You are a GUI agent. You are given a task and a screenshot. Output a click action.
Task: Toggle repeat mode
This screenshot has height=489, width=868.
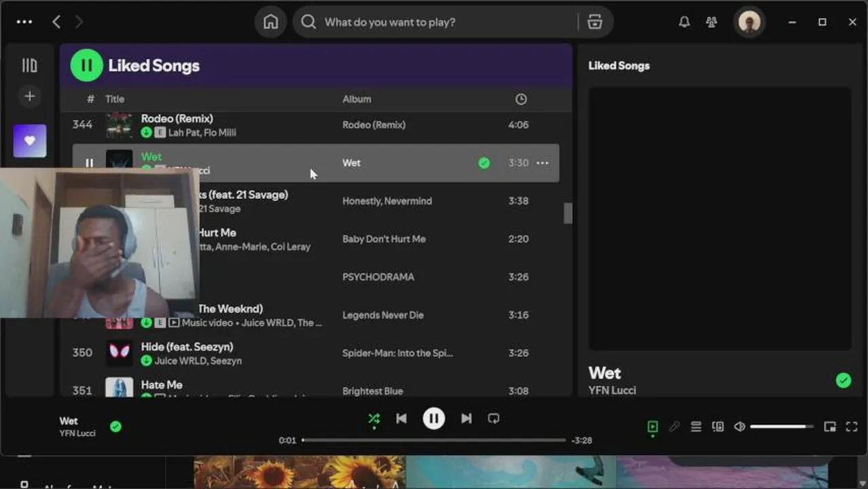coord(494,419)
